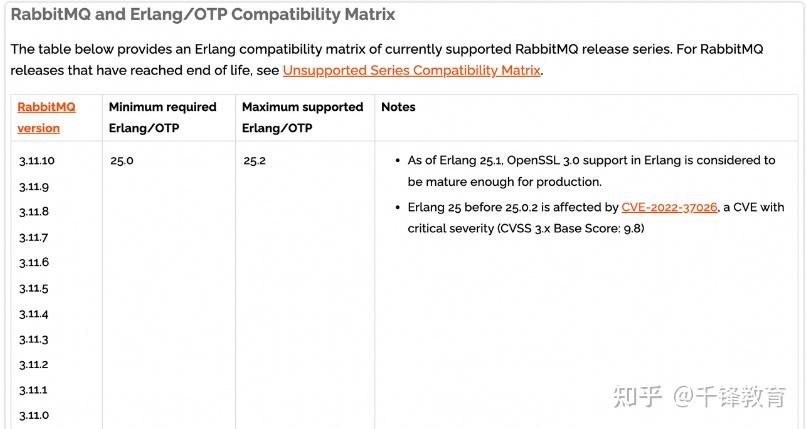Select version 3.11.9 in the table
806x429 pixels.
[x=34, y=186]
